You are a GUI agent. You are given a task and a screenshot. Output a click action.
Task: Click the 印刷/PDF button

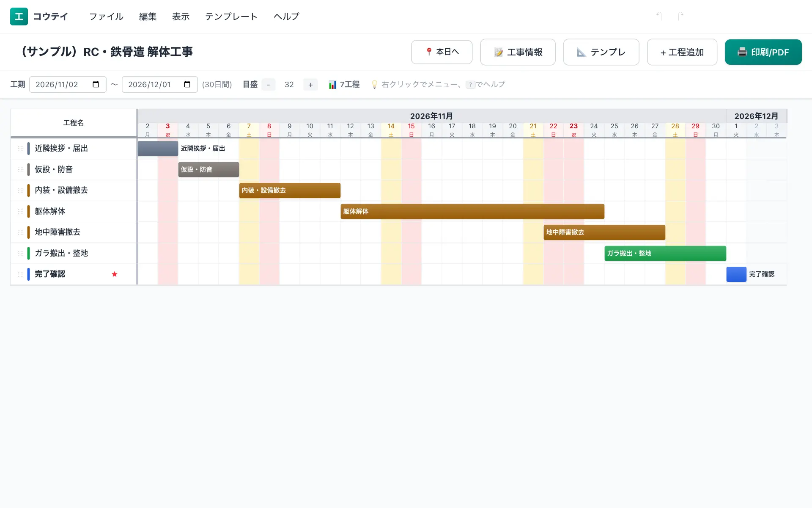point(763,52)
